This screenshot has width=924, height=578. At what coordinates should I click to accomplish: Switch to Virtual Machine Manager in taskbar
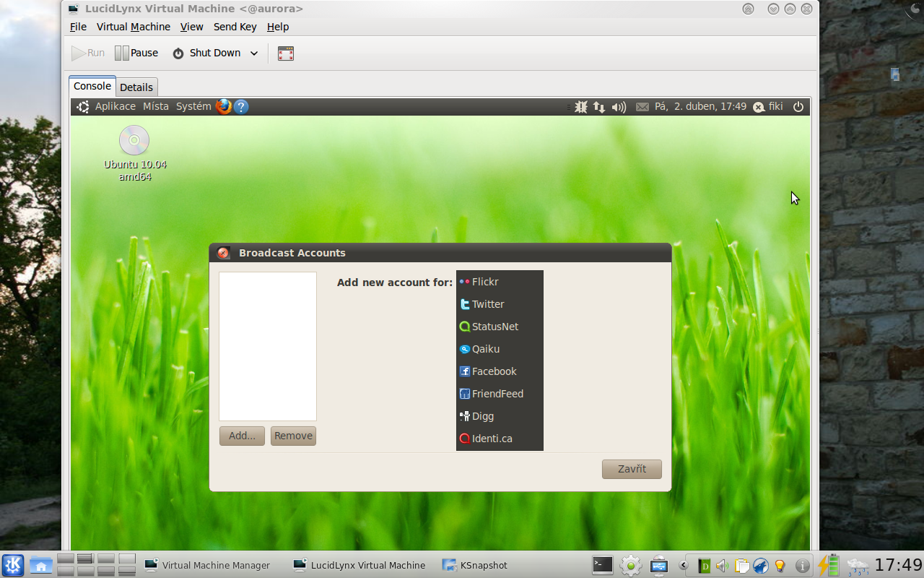(x=208, y=565)
